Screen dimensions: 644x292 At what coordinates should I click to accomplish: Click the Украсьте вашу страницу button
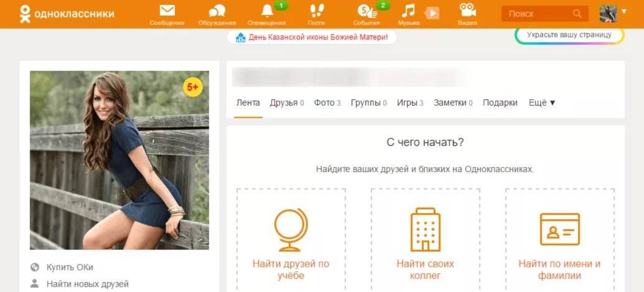pyautogui.click(x=569, y=35)
